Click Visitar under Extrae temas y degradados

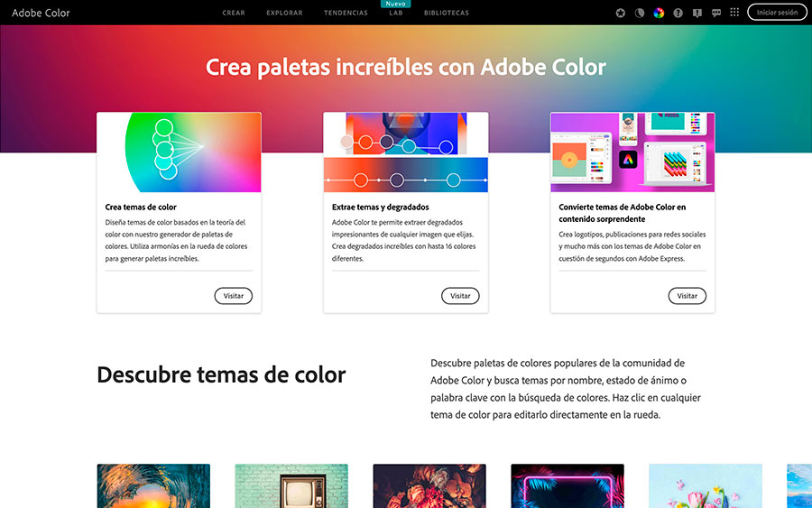pos(460,296)
